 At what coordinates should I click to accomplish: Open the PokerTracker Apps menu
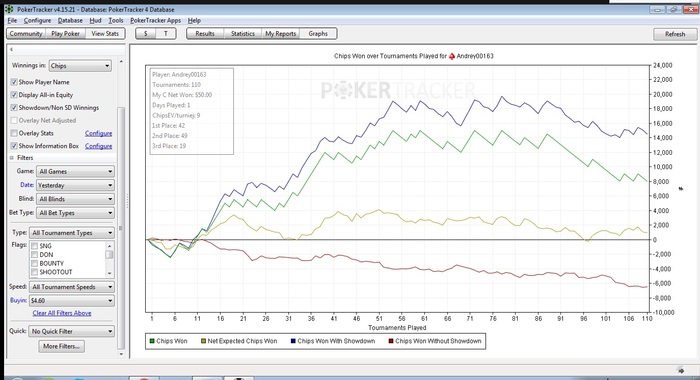click(x=155, y=21)
